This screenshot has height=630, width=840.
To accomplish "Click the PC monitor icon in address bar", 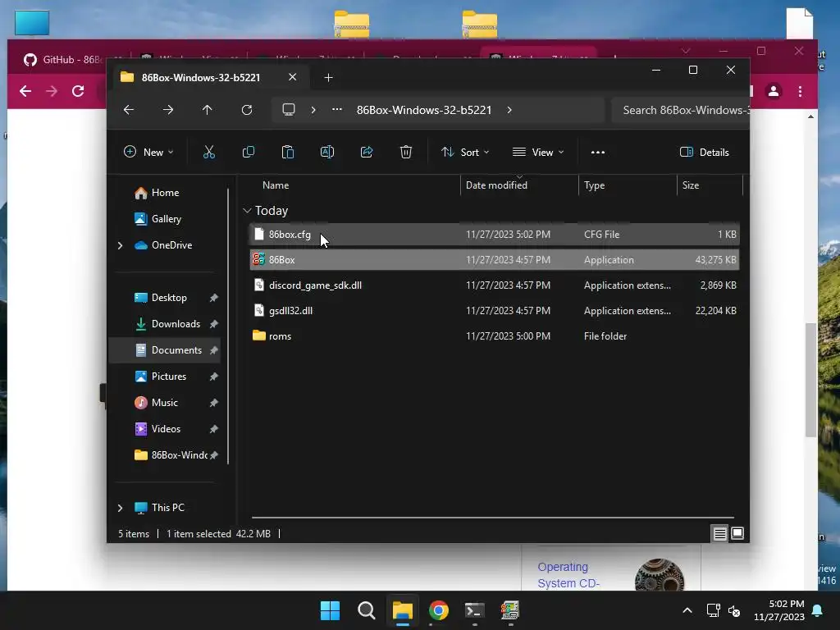I will 289,110.
